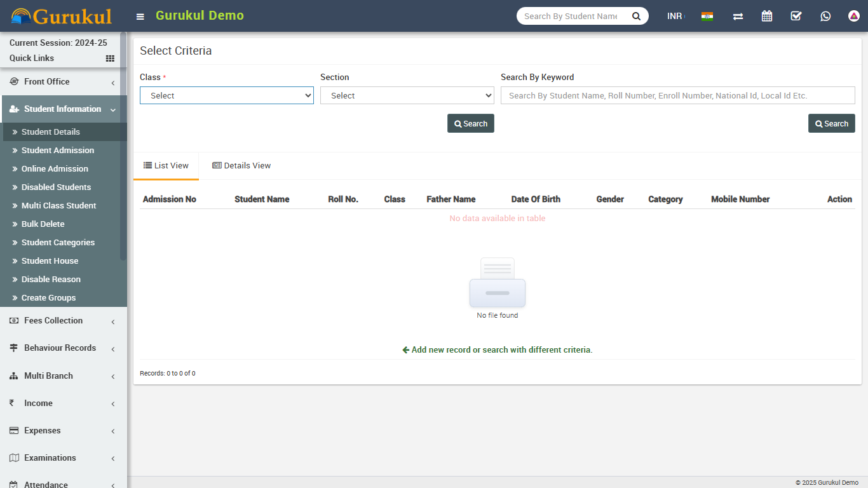Select the List View tab
The width and height of the screenshot is (868, 488).
[166, 166]
